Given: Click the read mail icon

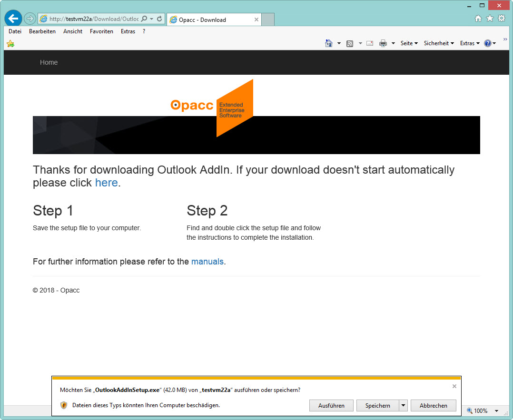Looking at the screenshot, I should coord(370,43).
